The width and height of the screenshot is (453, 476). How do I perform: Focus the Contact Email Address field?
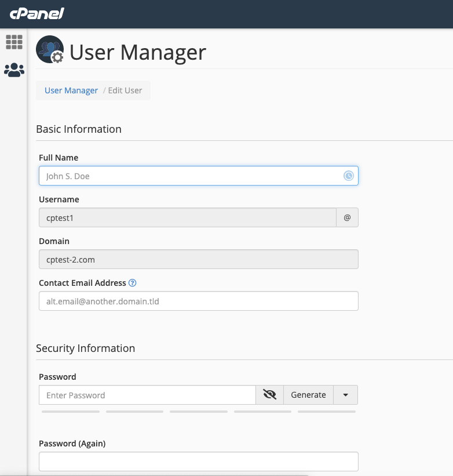click(x=199, y=301)
